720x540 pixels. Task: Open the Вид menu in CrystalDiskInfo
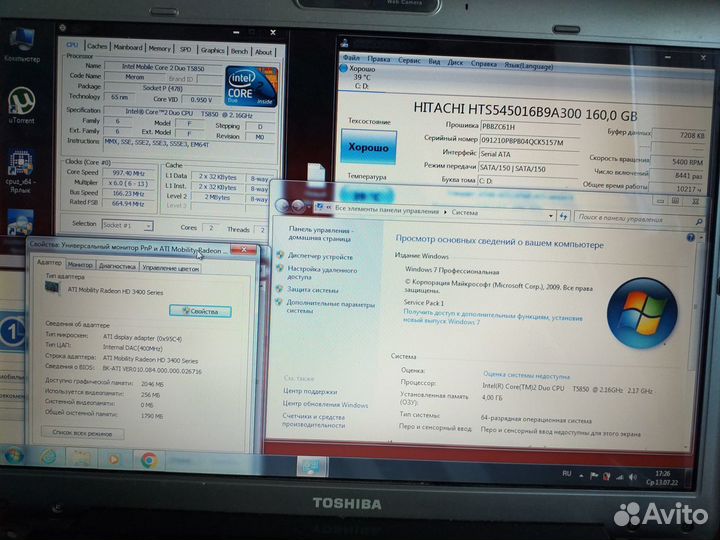(434, 62)
